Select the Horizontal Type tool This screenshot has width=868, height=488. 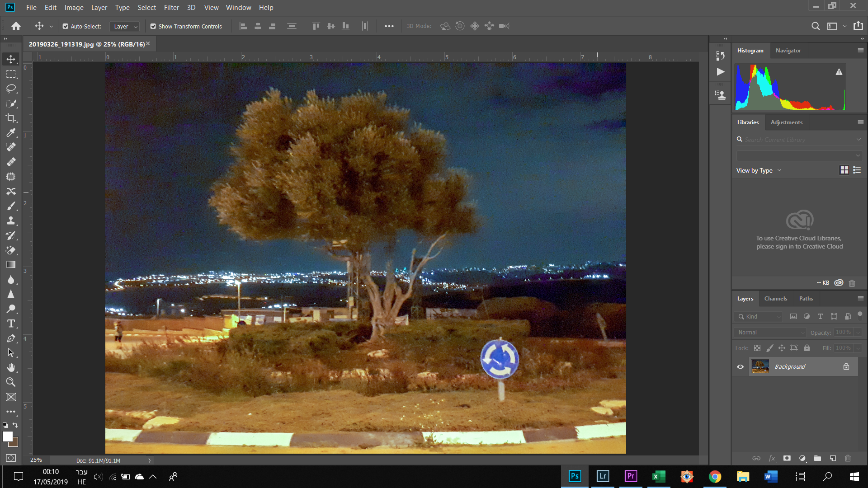(x=11, y=324)
